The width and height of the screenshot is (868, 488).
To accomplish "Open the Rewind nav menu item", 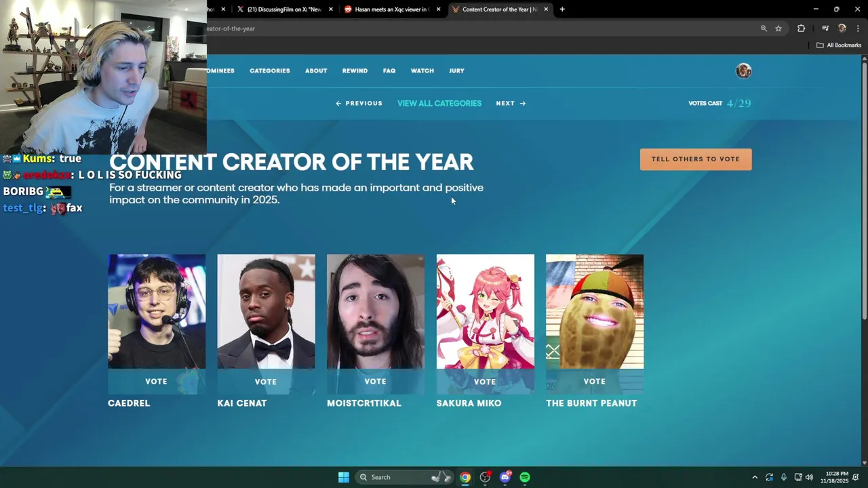I will point(355,70).
